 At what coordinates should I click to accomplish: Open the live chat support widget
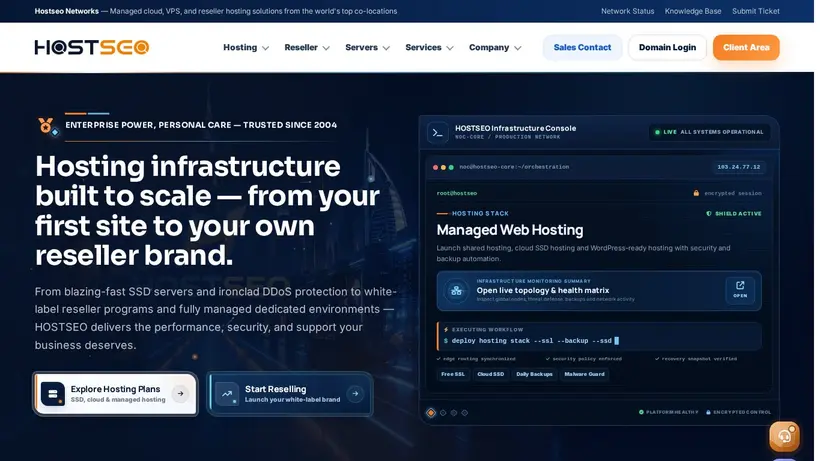784,436
